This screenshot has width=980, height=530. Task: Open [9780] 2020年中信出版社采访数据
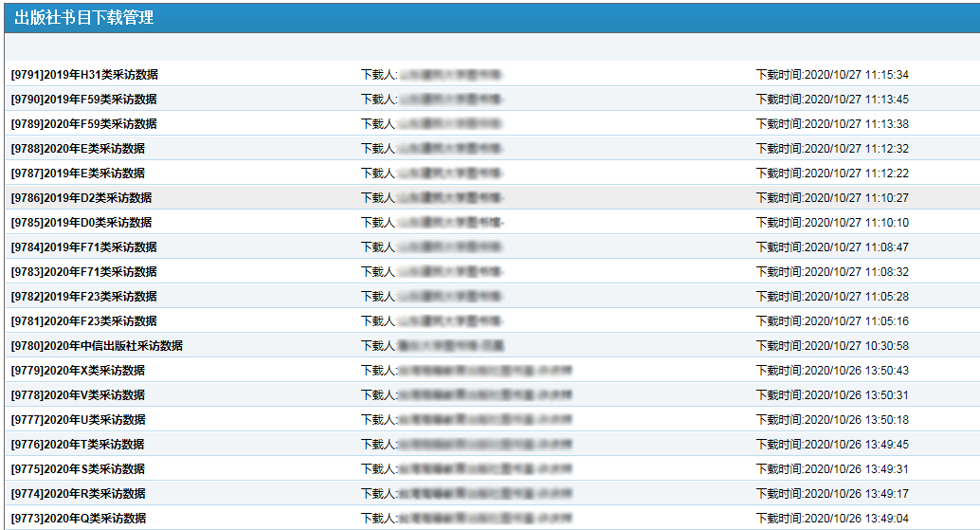97,346
